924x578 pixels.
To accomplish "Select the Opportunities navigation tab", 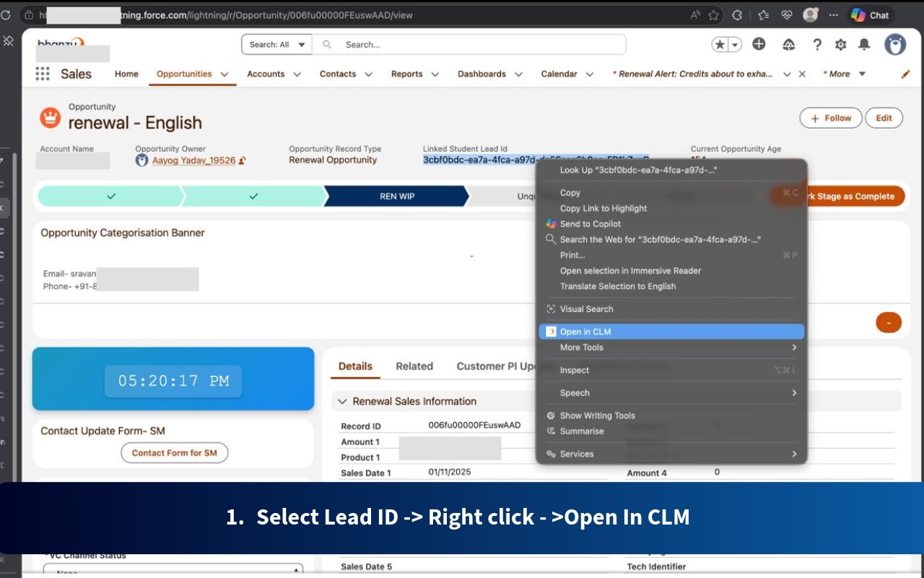I will 184,74.
